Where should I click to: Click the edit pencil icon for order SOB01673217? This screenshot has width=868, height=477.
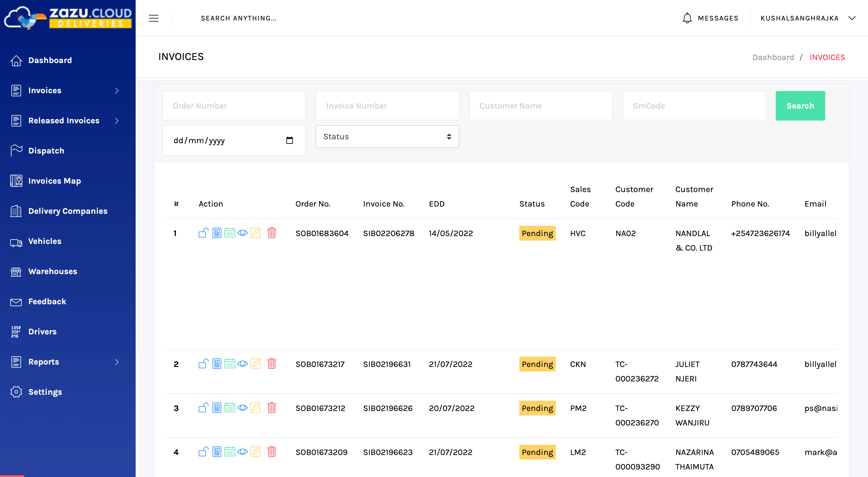(256, 364)
